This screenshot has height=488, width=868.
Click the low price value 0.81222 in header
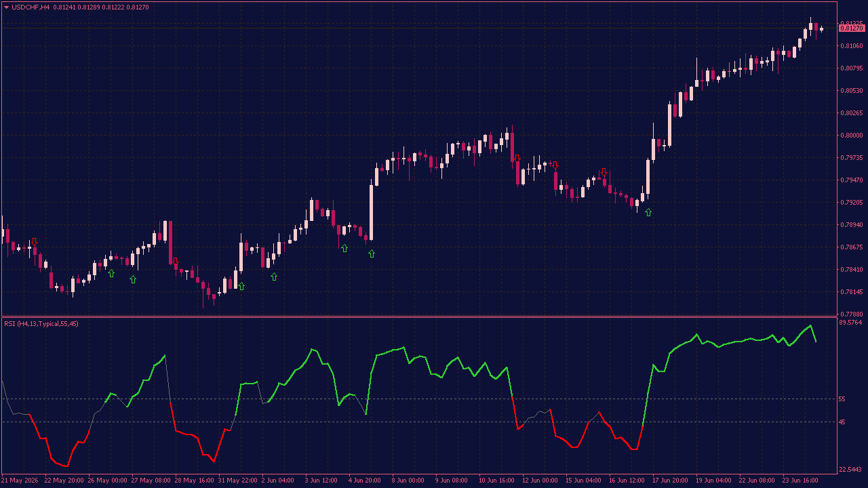[x=113, y=7]
